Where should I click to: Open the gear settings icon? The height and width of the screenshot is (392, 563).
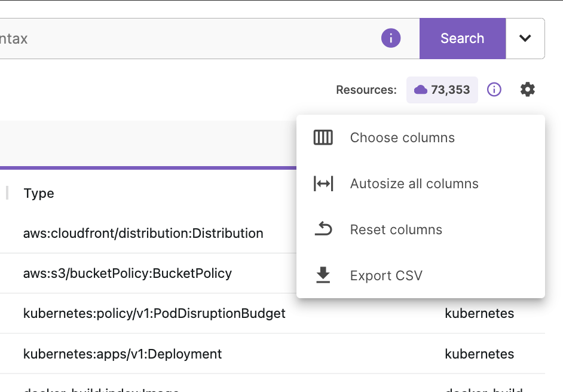pos(528,90)
